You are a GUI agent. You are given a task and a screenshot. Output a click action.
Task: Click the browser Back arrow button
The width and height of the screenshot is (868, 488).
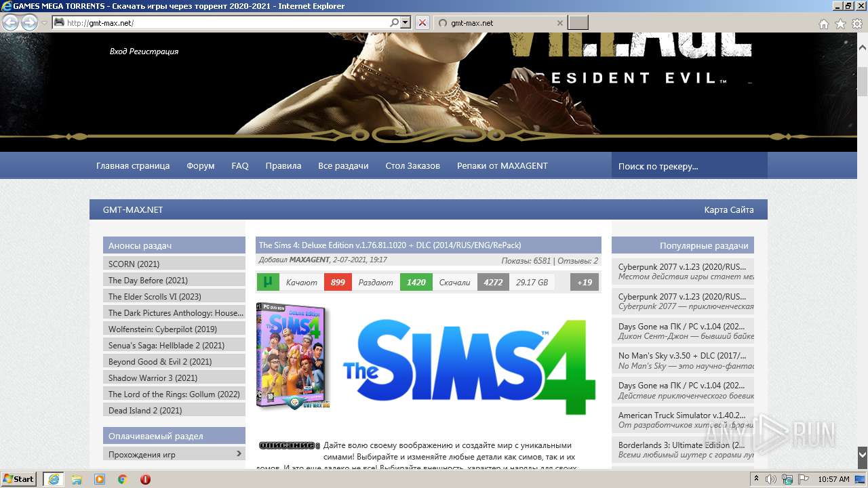tap(10, 22)
